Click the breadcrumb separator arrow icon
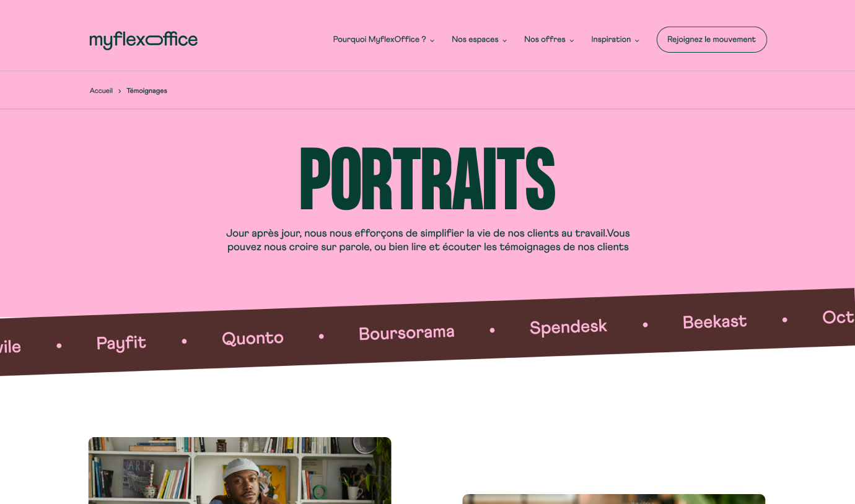Image resolution: width=855 pixels, height=504 pixels. (x=120, y=91)
